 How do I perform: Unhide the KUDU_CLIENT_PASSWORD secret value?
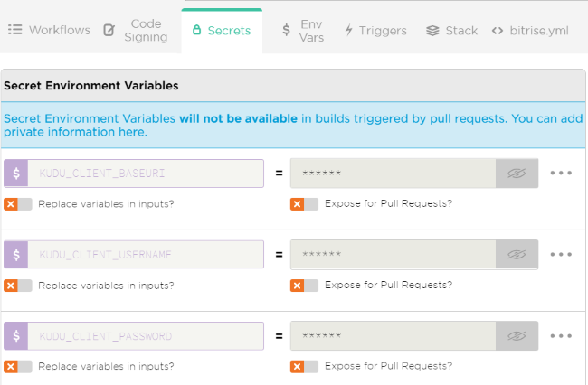point(517,336)
